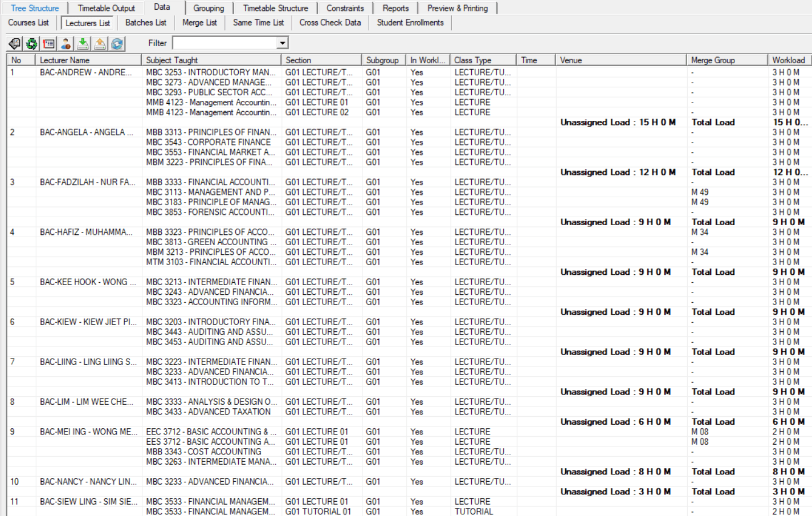Switch to Preview & Printing tab
Screen dimensions: 812x516
pos(458,8)
